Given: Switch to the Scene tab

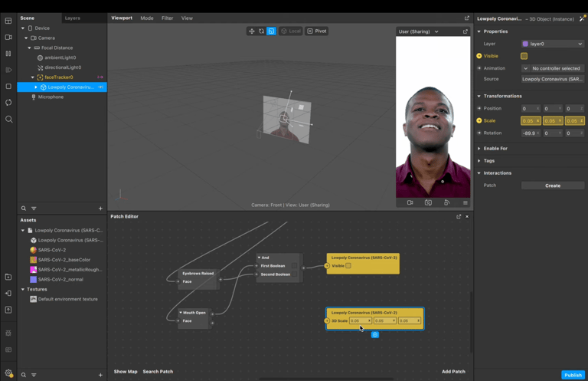Looking at the screenshot, I should coord(27,18).
